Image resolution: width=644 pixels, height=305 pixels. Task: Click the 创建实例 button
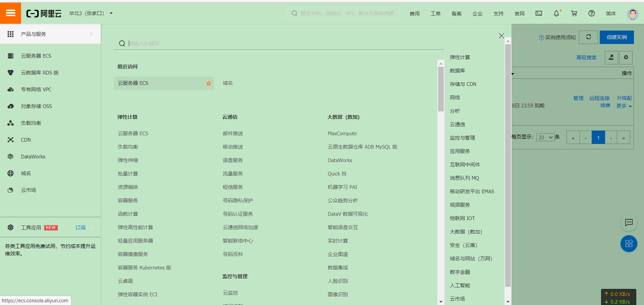pyautogui.click(x=616, y=37)
